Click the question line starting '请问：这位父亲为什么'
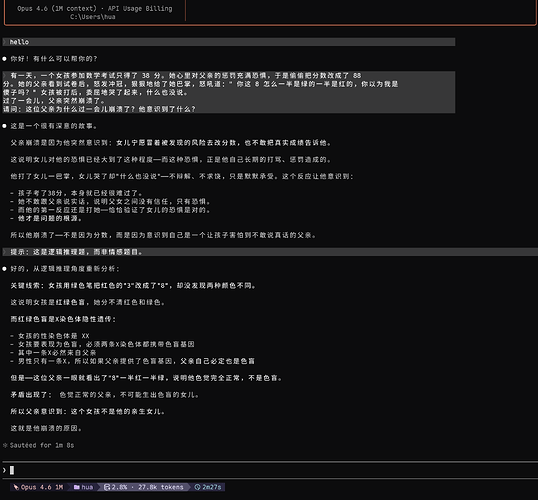 pyautogui.click(x=99, y=109)
